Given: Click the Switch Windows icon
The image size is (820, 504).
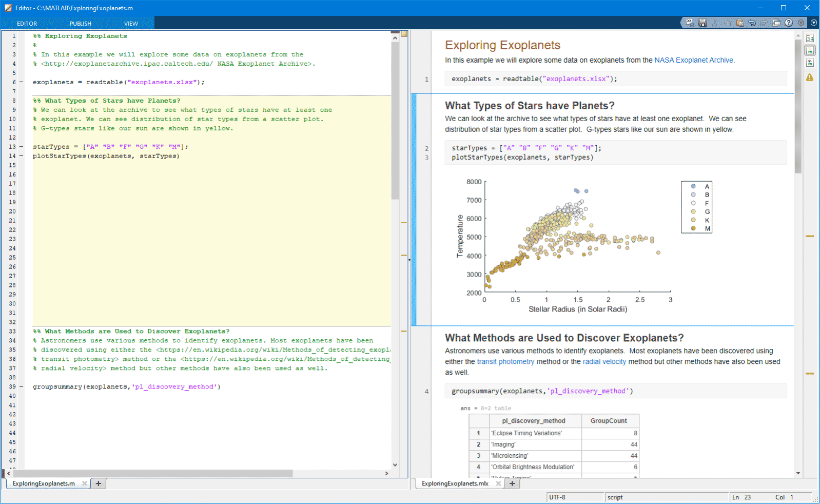Looking at the screenshot, I should pyautogui.click(x=776, y=23).
